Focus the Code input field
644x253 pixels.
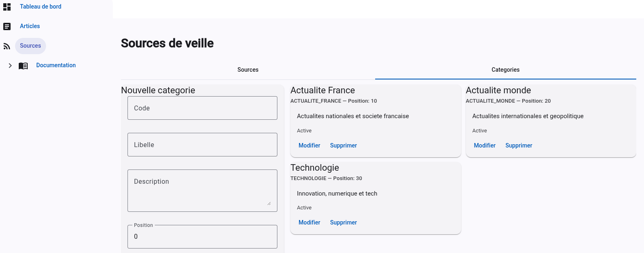pos(202,108)
